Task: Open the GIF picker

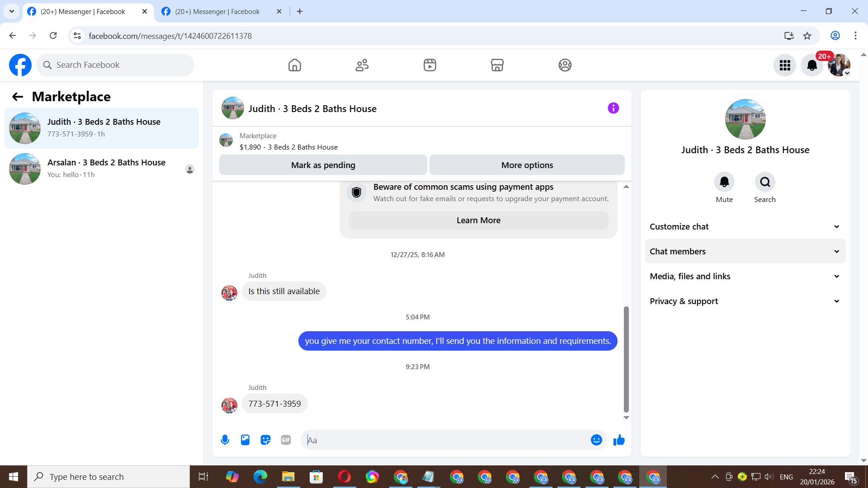Action: coord(286,440)
